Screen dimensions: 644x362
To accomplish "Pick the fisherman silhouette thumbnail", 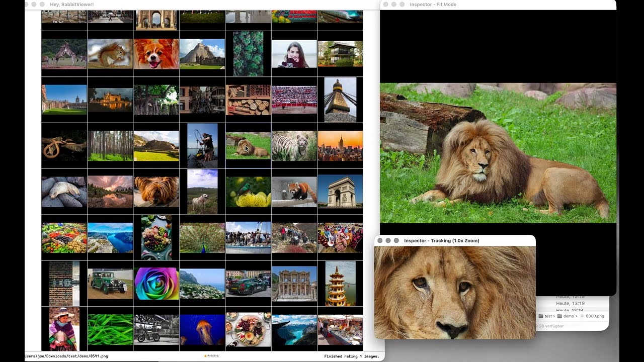I will click(x=202, y=146).
